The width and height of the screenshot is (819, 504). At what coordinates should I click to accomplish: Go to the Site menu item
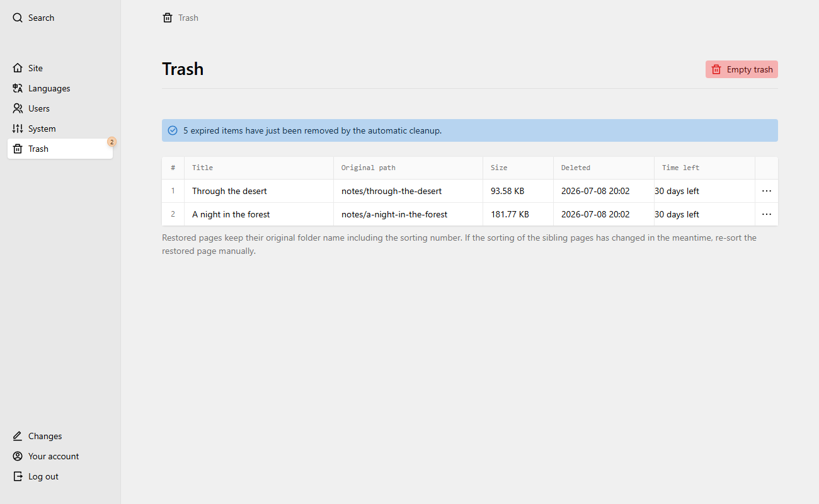[60, 68]
